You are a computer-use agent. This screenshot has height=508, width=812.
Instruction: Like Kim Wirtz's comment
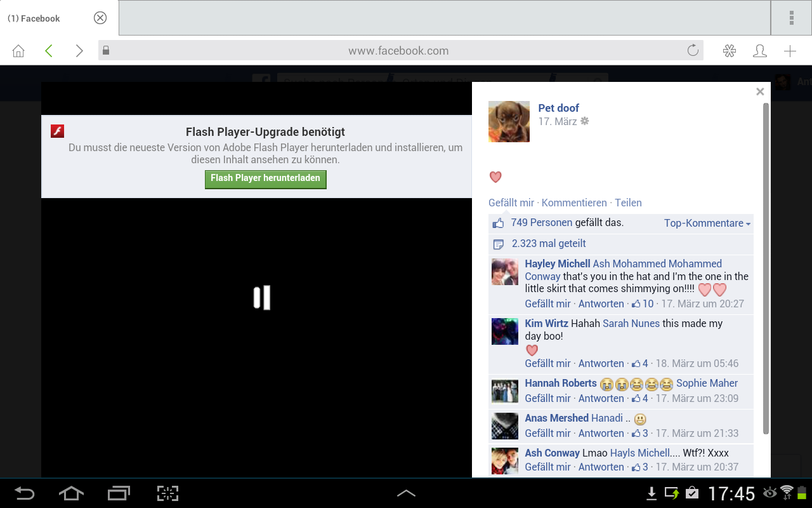coord(547,363)
